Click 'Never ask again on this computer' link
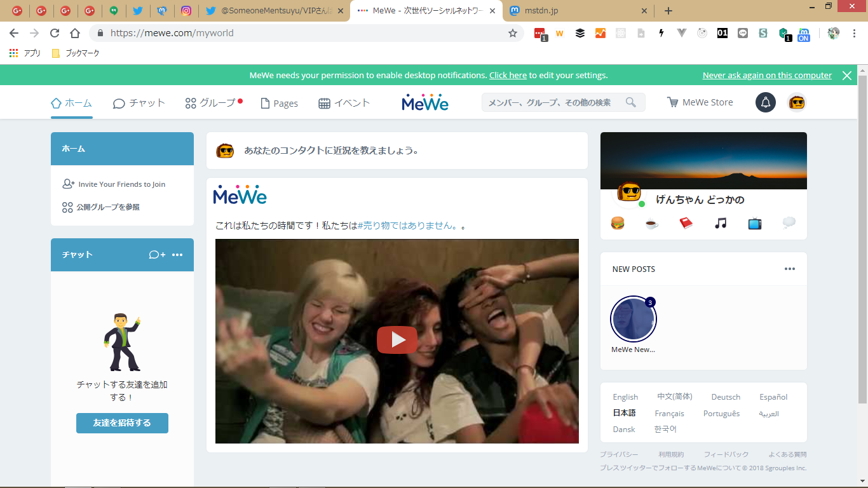 pos(767,75)
